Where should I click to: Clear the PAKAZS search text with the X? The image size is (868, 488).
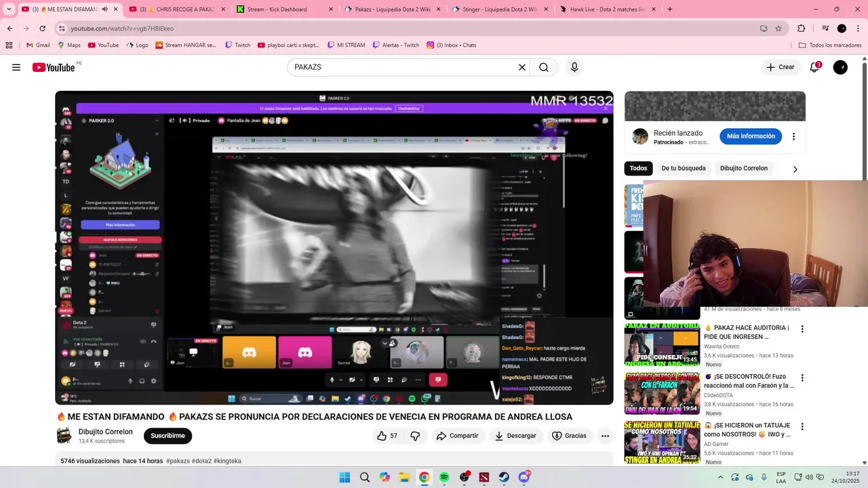pos(522,67)
